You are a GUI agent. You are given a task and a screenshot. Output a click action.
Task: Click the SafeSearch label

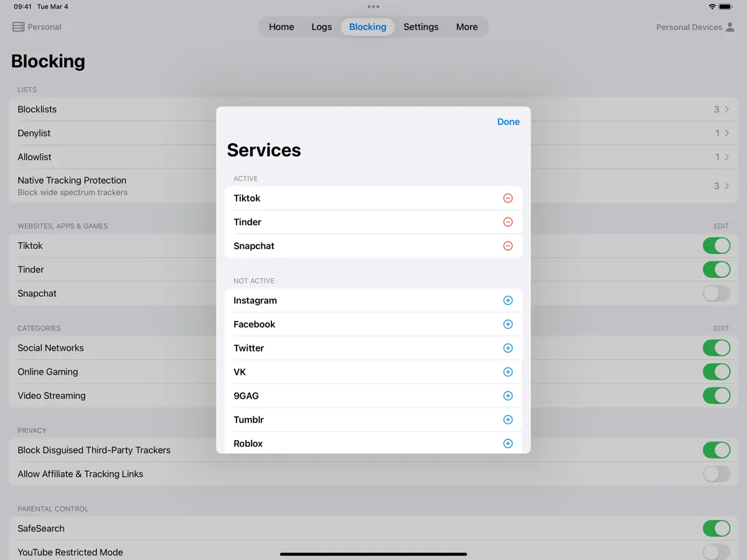coord(41,528)
